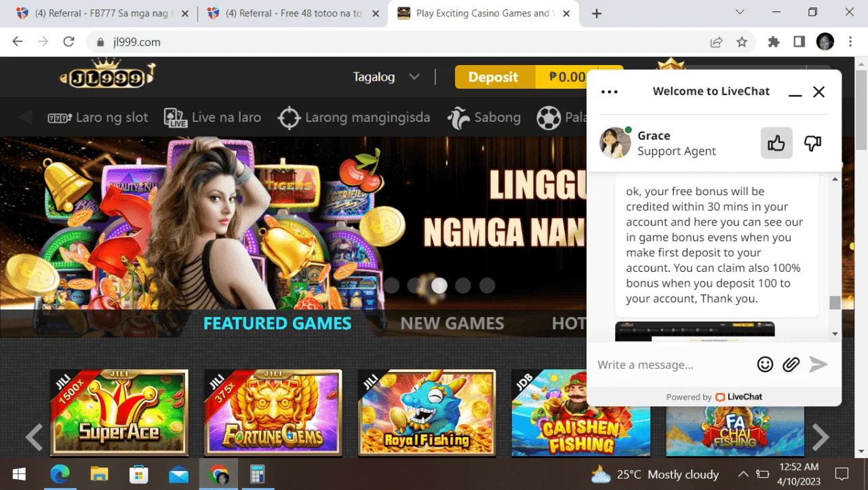This screenshot has width=868, height=490.
Task: Open a new browser tab
Action: click(597, 14)
